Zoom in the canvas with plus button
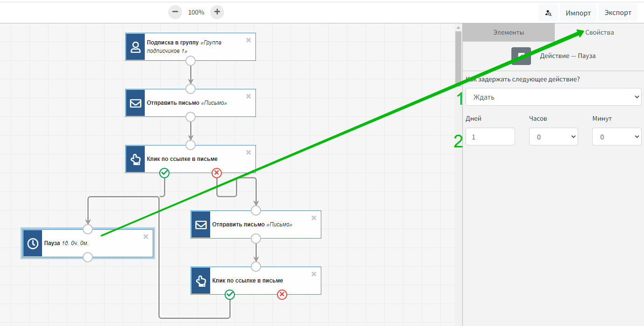This screenshot has width=644, height=326. tap(217, 12)
